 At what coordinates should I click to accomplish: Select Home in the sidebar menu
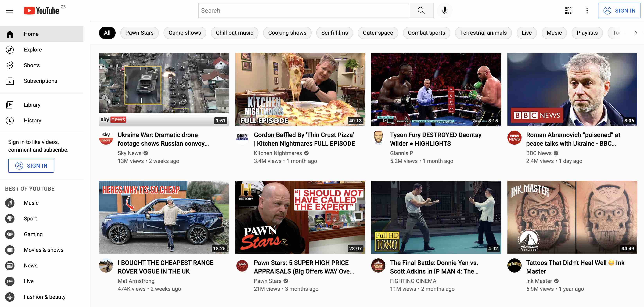tap(31, 34)
